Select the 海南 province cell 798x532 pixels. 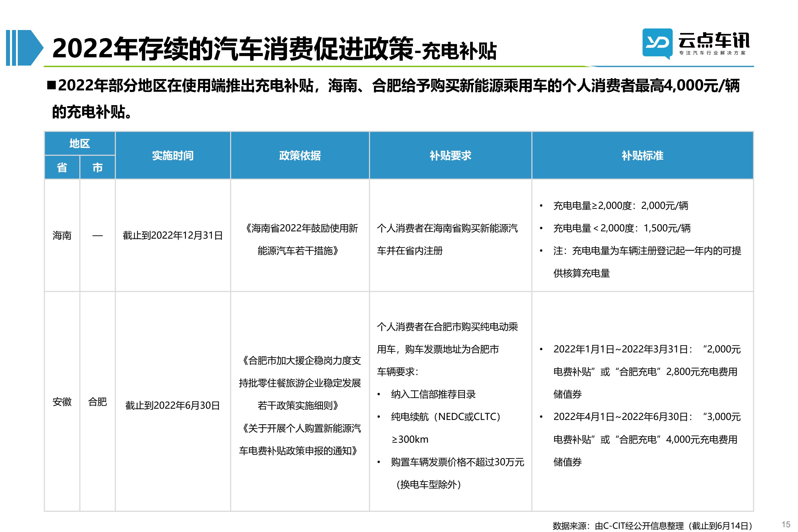point(62,235)
